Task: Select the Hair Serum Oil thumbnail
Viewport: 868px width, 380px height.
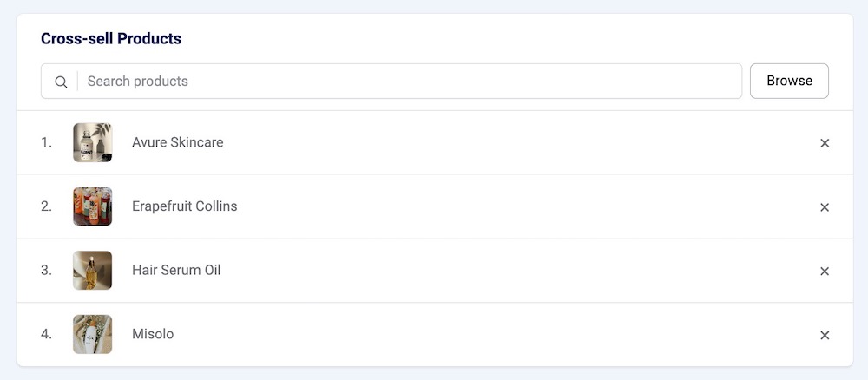Action: point(92,270)
